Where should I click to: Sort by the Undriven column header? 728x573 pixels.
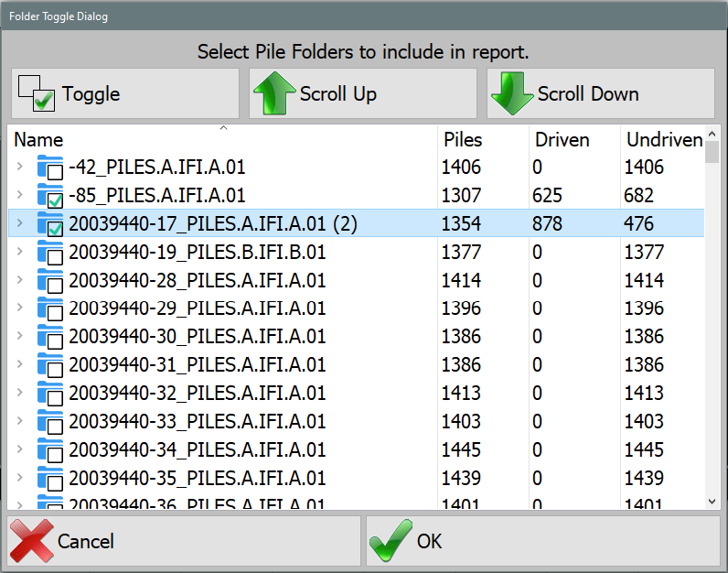pyautogui.click(x=662, y=139)
